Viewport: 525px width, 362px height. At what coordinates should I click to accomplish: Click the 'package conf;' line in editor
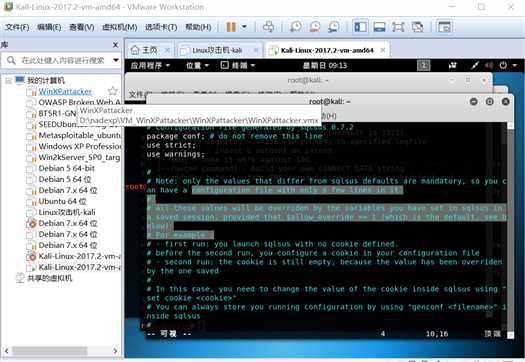click(x=234, y=136)
